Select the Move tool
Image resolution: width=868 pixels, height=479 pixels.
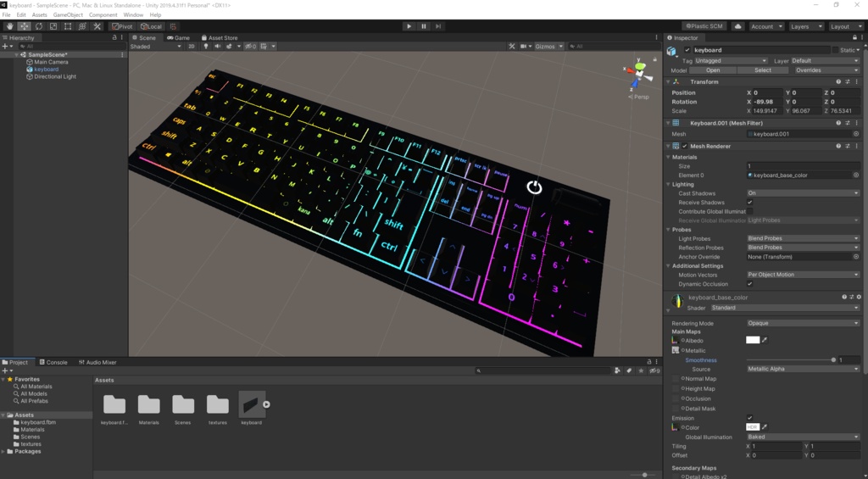24,26
